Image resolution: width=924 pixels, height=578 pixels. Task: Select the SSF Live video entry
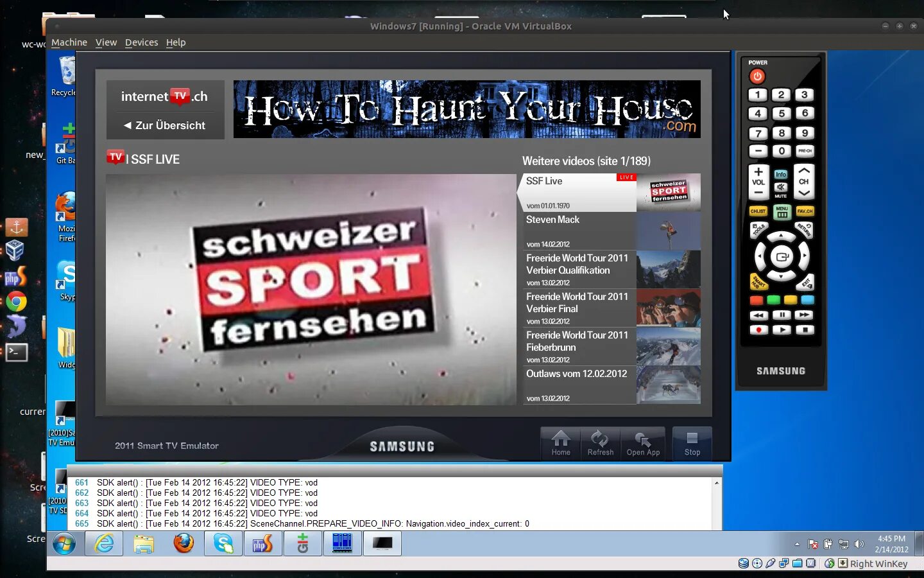(x=610, y=193)
